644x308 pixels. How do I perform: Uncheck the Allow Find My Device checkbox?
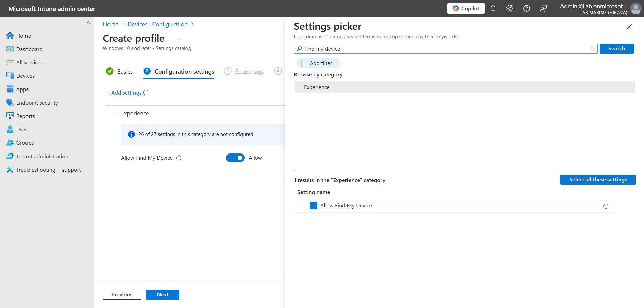click(313, 206)
